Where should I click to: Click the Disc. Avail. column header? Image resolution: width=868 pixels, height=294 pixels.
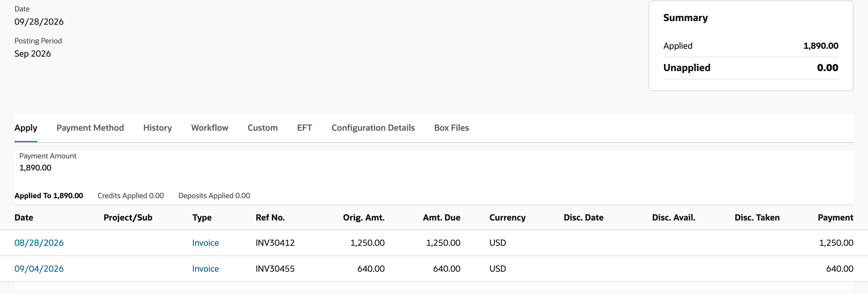click(674, 217)
